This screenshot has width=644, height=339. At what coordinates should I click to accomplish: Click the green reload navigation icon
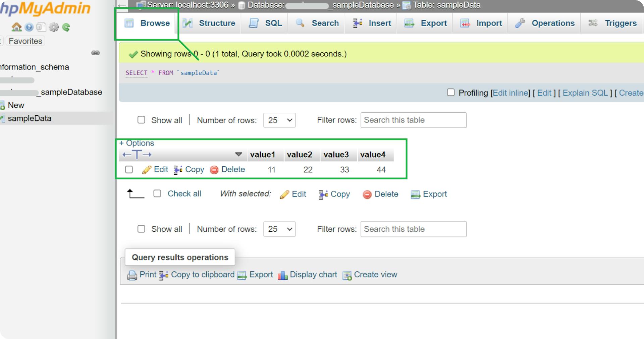pyautogui.click(x=66, y=27)
